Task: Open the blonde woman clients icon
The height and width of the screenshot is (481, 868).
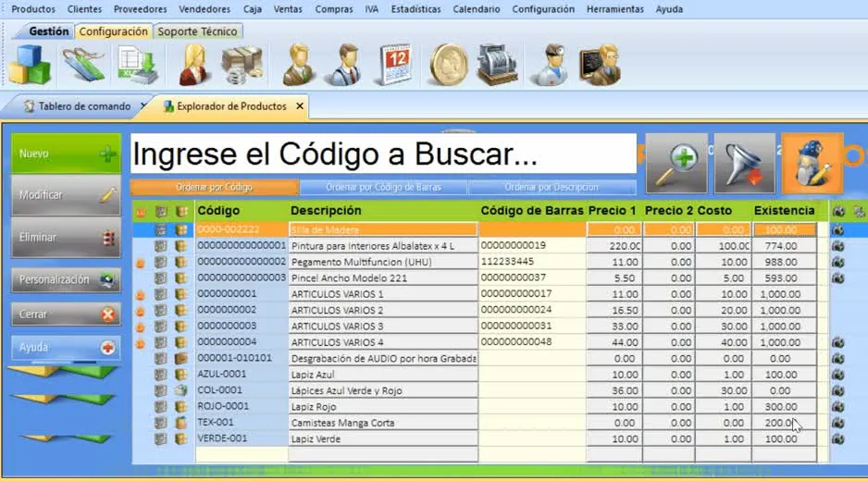Action: point(193,66)
